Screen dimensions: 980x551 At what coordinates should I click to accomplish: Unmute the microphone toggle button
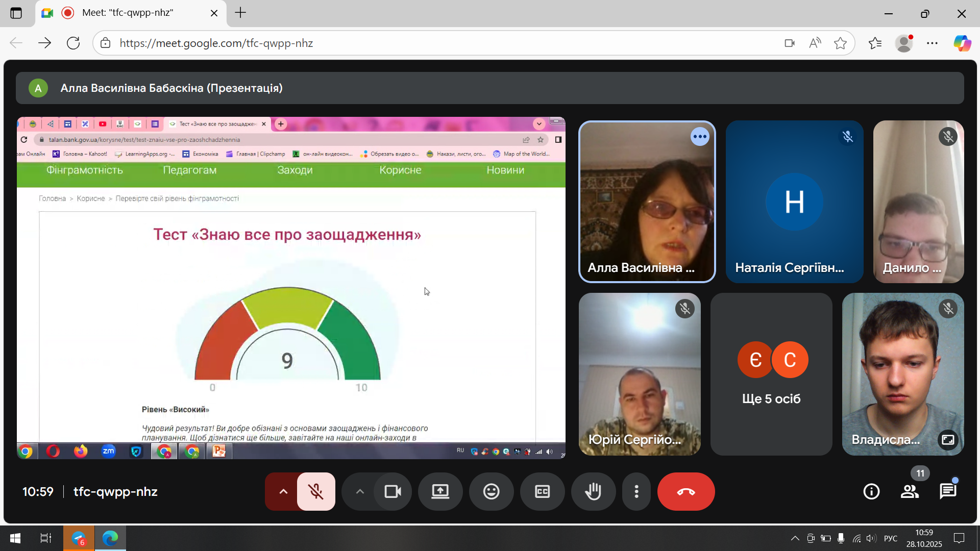(316, 491)
